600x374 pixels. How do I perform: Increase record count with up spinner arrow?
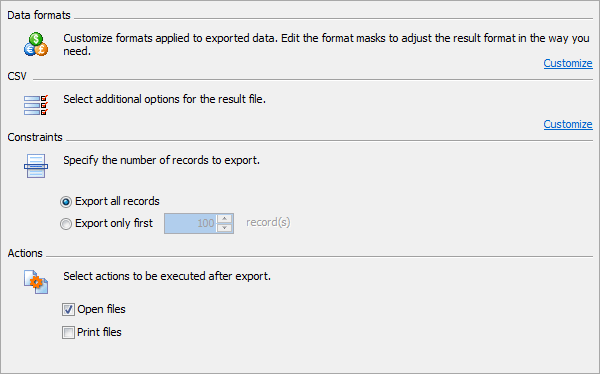[x=225, y=219]
